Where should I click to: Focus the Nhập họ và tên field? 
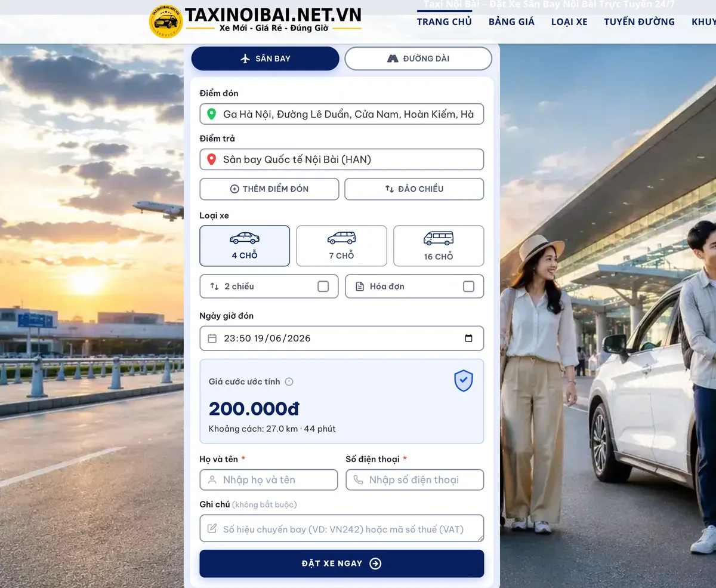[269, 480]
